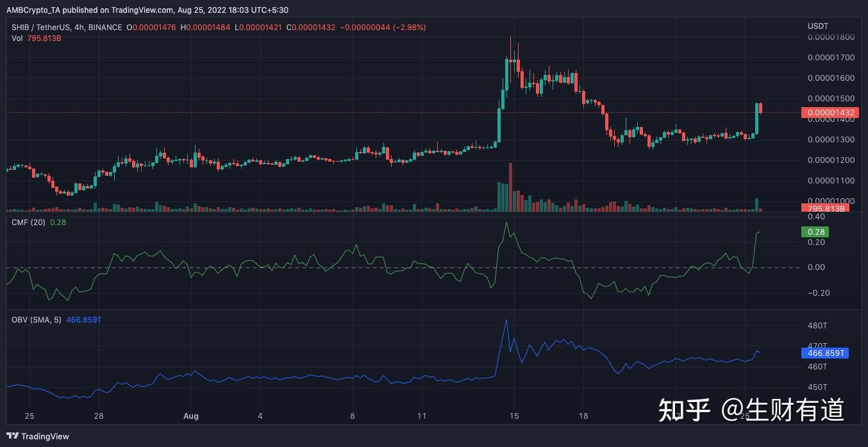Click the green 0.28 CMF value tag
The width and height of the screenshot is (868, 447).
pyautogui.click(x=815, y=232)
